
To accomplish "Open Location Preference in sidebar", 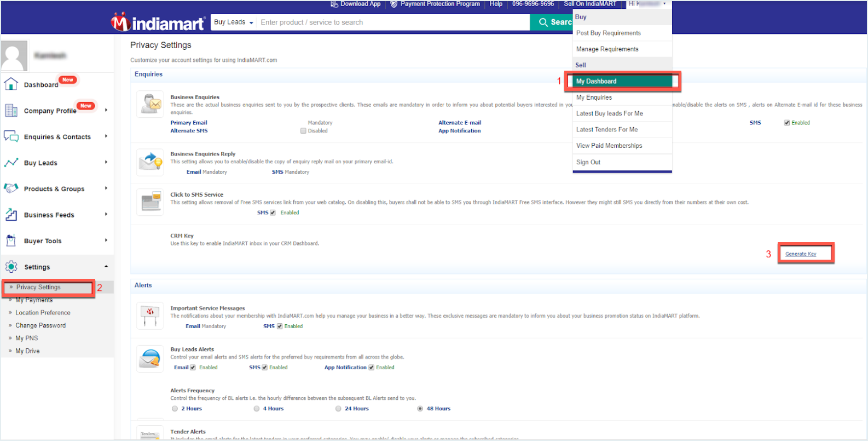I will (x=43, y=313).
